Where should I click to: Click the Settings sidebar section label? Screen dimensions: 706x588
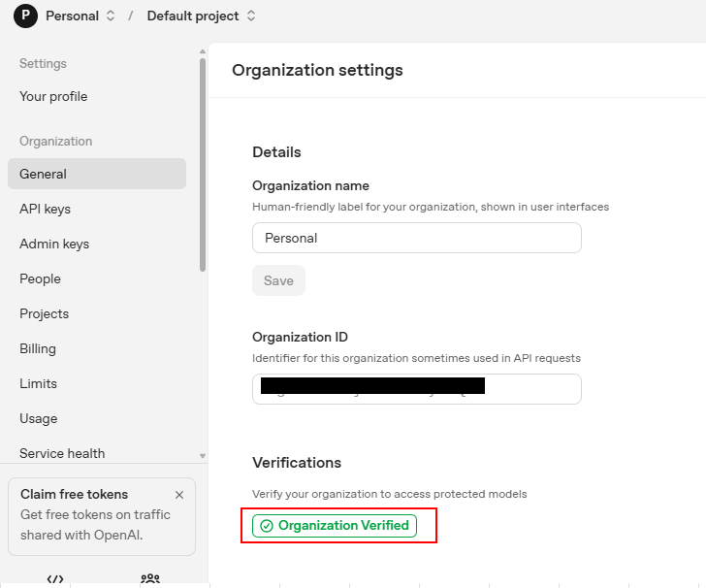43,63
